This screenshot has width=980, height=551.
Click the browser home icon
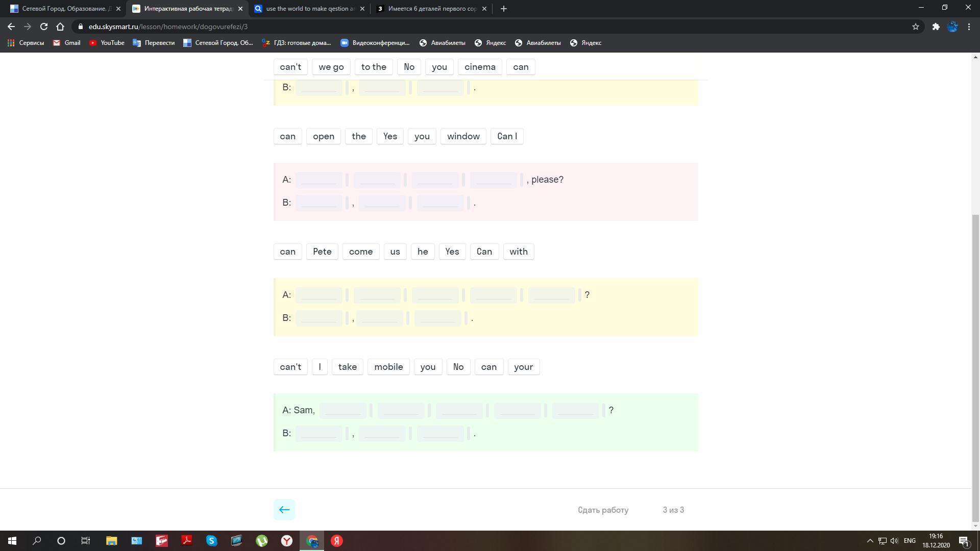point(60,27)
